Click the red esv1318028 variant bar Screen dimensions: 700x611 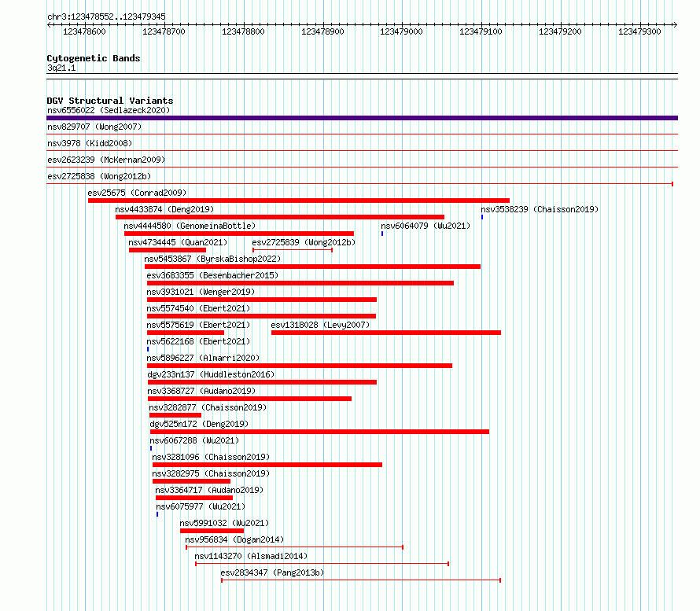386,333
